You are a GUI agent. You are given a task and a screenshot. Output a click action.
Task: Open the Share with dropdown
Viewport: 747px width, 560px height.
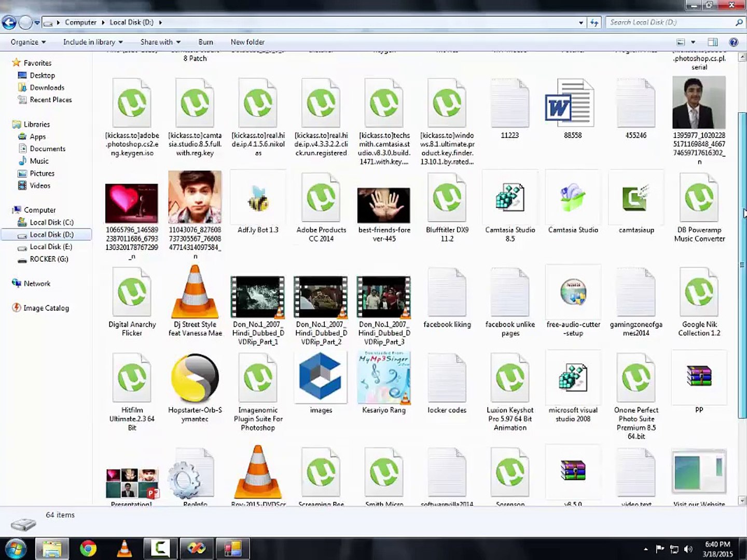point(160,42)
